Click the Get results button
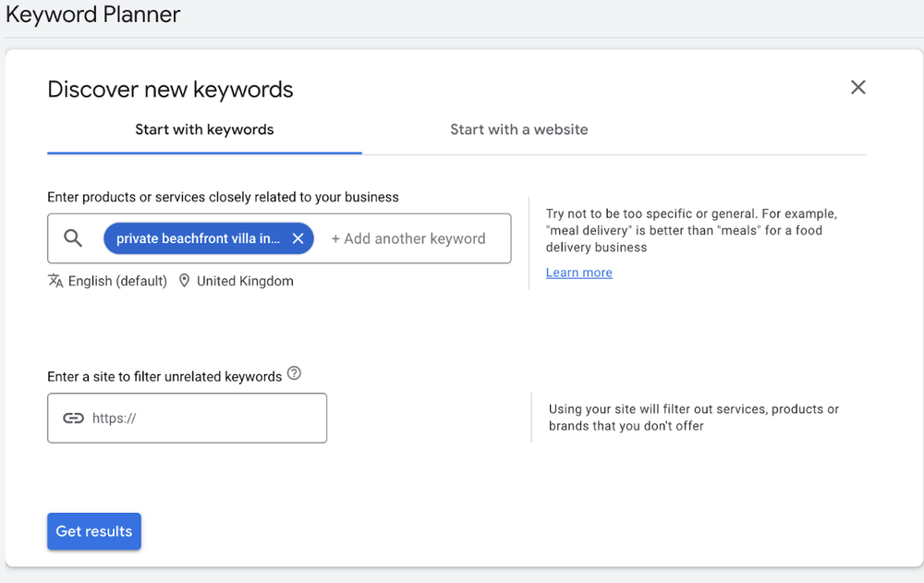 94,531
